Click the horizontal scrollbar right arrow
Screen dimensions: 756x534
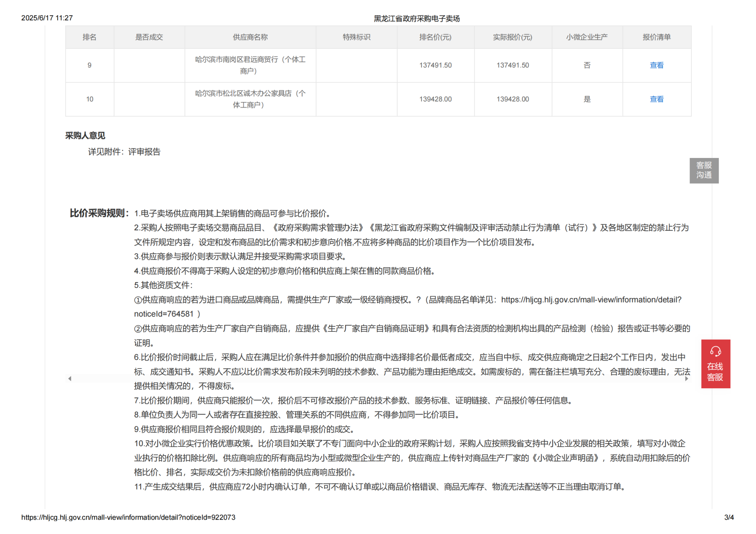coord(686,378)
